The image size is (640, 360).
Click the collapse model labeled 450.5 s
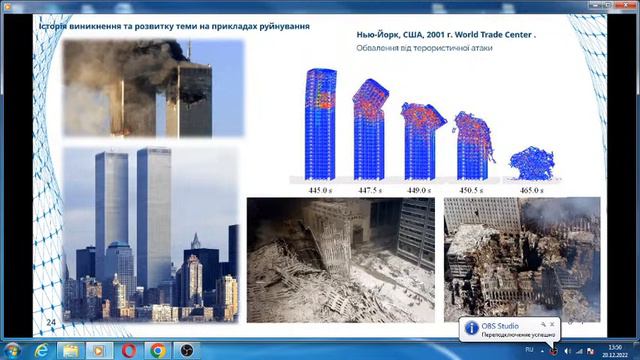pos(473,145)
